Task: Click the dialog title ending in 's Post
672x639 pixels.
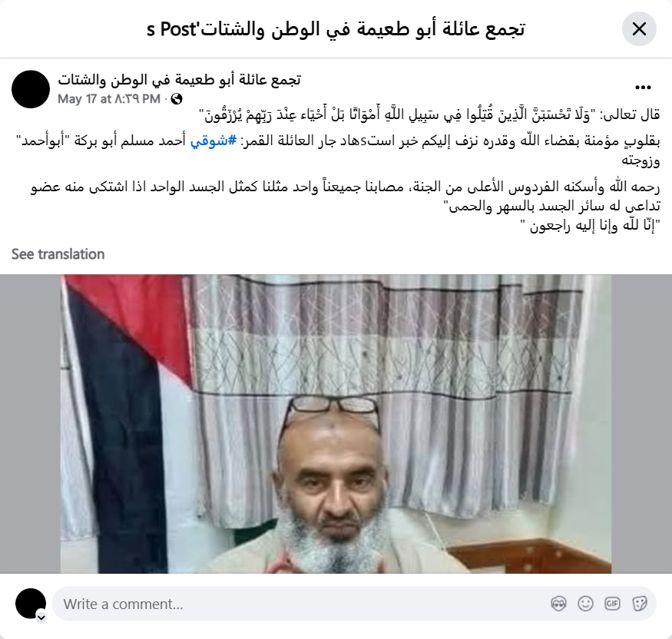Action: pos(336,29)
